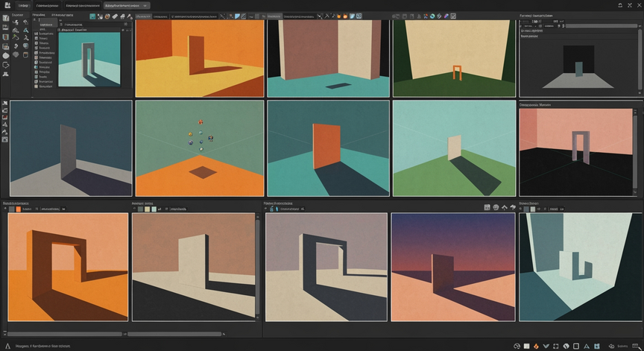This screenshot has height=351, width=644.
Task: Click the up arrow icon above the sunset viewport
Action: coord(505,207)
